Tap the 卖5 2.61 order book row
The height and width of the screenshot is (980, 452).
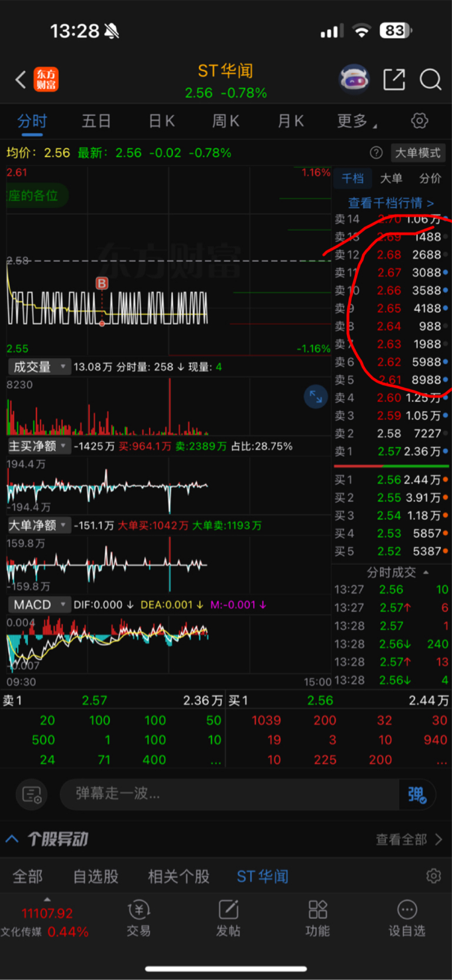(391, 380)
